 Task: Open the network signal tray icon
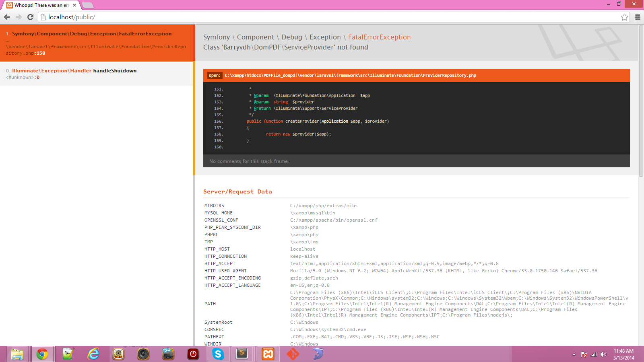click(x=594, y=354)
